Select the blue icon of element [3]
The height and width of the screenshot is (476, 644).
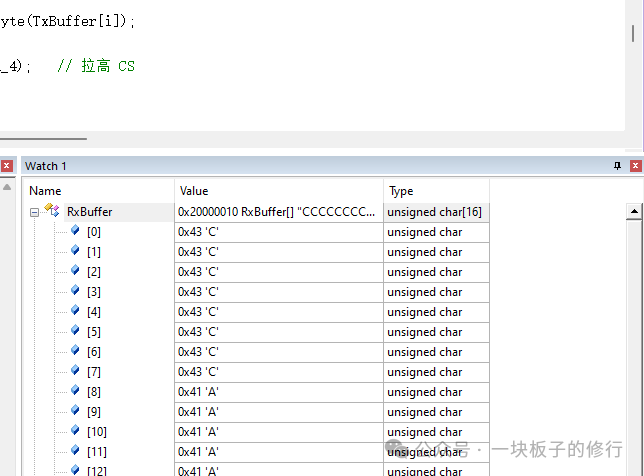pyautogui.click(x=75, y=290)
